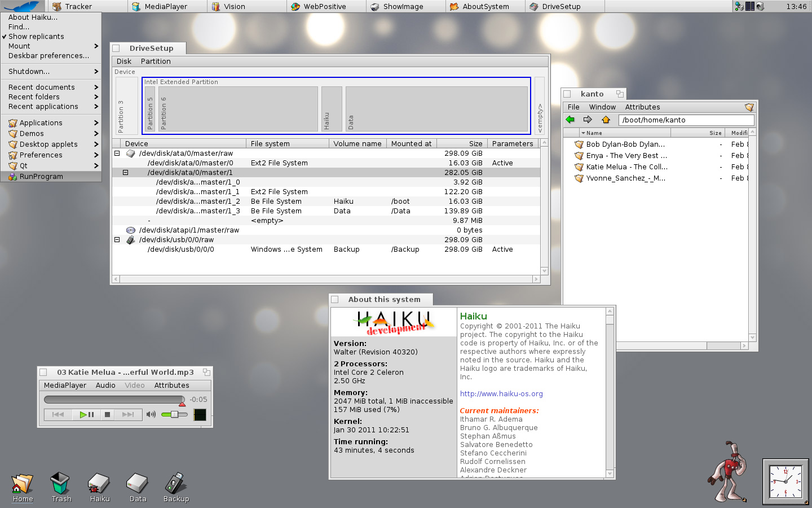Image resolution: width=812 pixels, height=508 pixels.
Task: Expand Recent documents submenu
Action: (51, 87)
